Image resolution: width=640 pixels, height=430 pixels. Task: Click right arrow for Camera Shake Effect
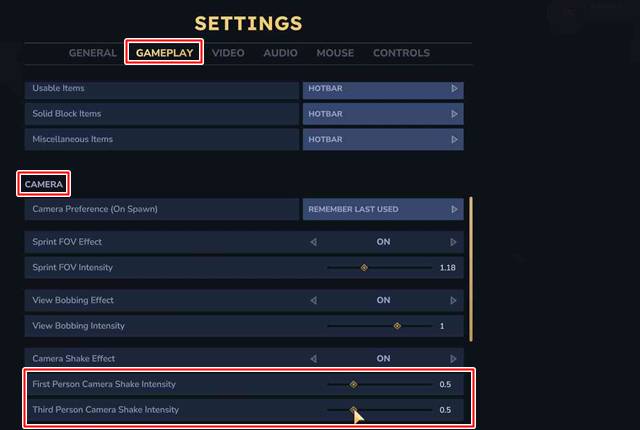pyautogui.click(x=454, y=358)
